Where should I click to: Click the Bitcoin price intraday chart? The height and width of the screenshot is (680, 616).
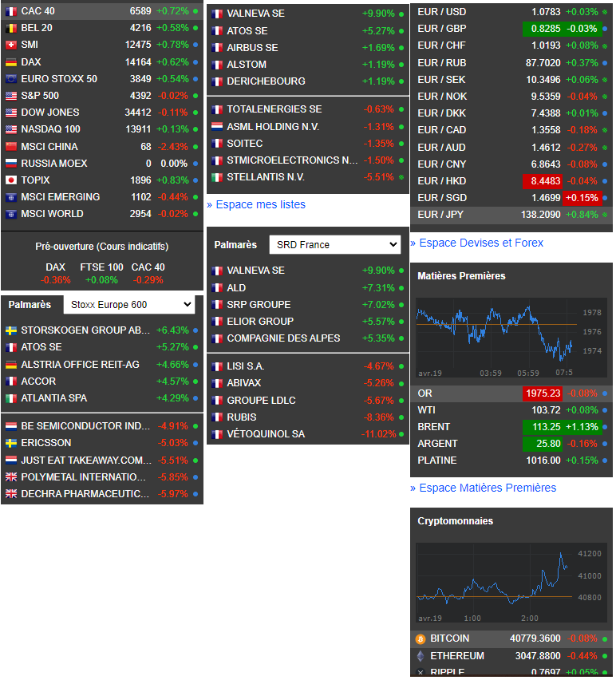pyautogui.click(x=511, y=583)
